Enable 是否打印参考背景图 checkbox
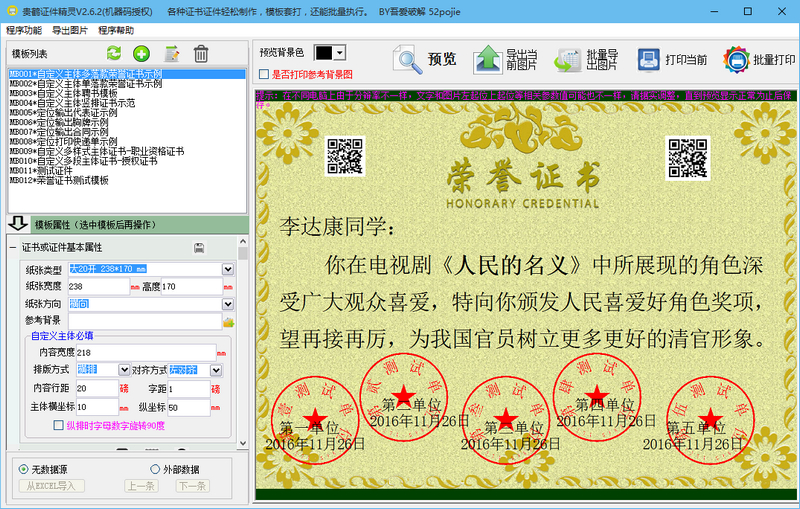Image resolution: width=800 pixels, height=509 pixels. (x=264, y=74)
